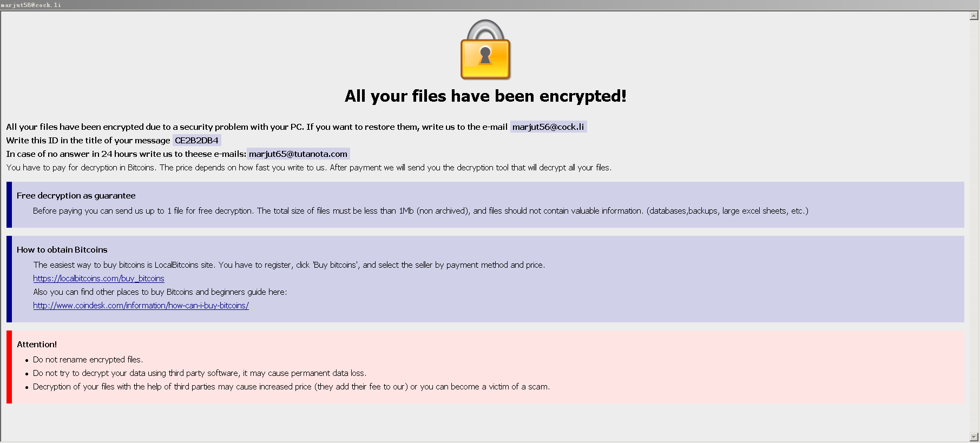The height and width of the screenshot is (443, 980).
Task: Click the scroll down arrow
Action: click(x=974, y=437)
